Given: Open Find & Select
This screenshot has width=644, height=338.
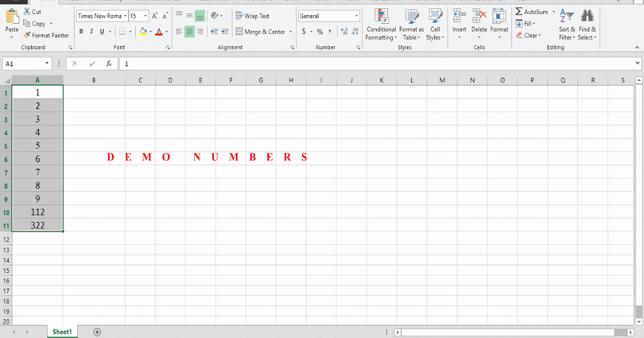Looking at the screenshot, I should click(x=588, y=24).
